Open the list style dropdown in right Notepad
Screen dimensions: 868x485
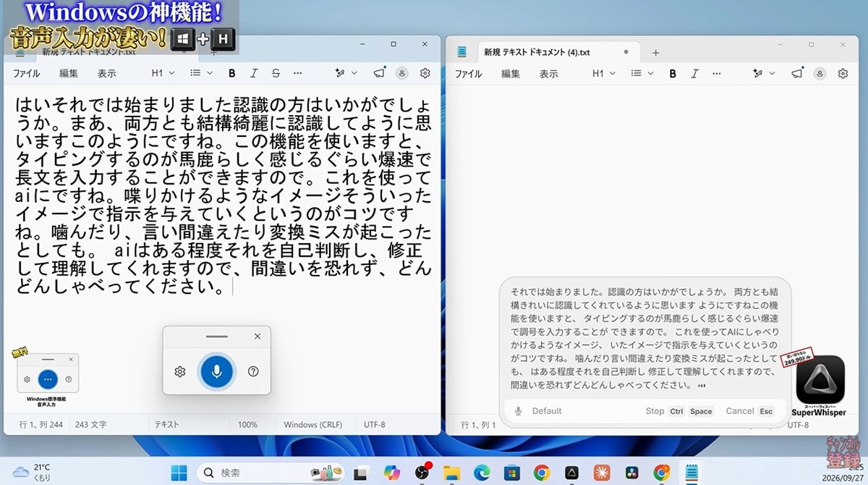coord(643,73)
